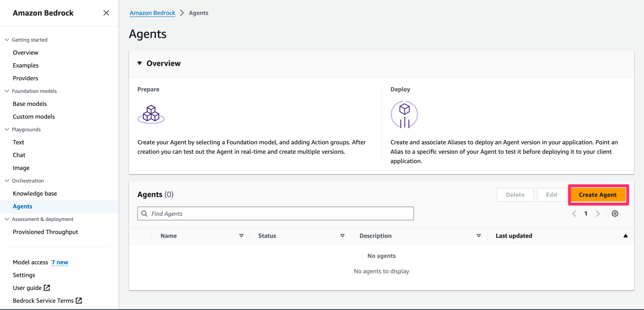Sort agents by Name column
The image size is (644, 310).
(241, 235)
